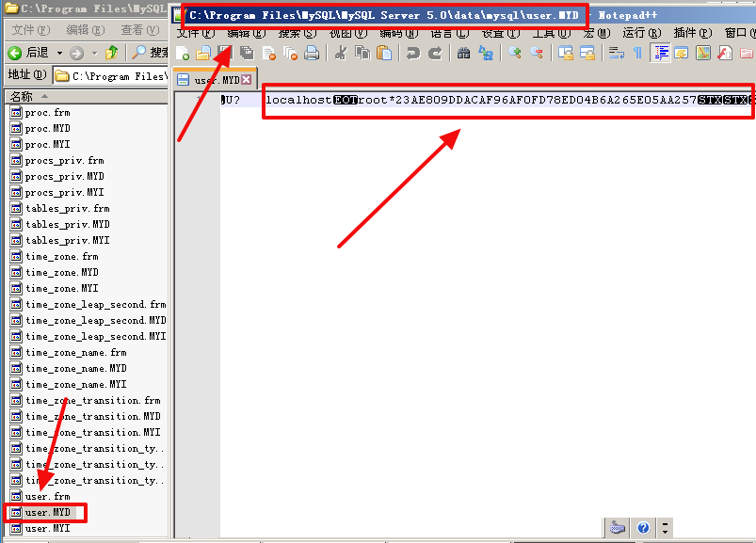Show the document map panel

[703, 53]
